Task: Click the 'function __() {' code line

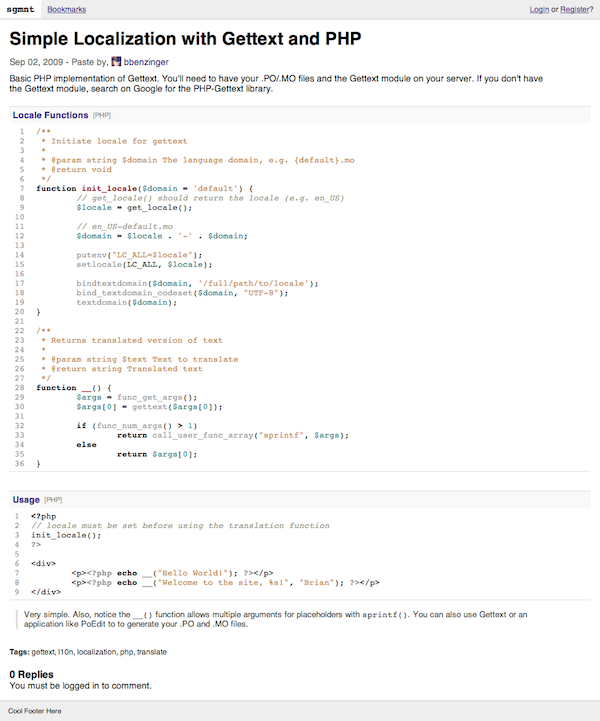Action: pos(74,388)
